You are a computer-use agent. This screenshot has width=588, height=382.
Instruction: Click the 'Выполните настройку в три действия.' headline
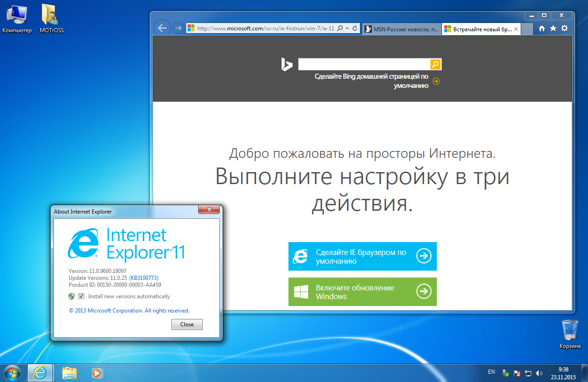[x=362, y=190]
